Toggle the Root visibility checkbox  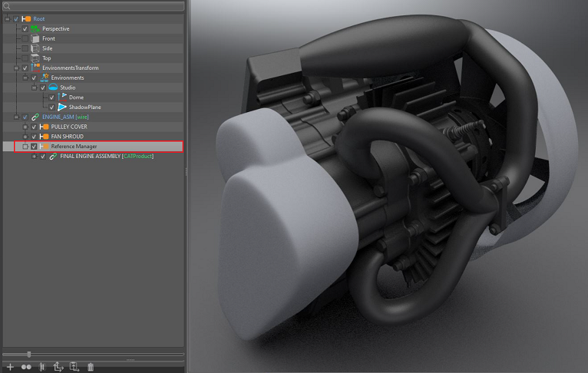pyautogui.click(x=16, y=18)
